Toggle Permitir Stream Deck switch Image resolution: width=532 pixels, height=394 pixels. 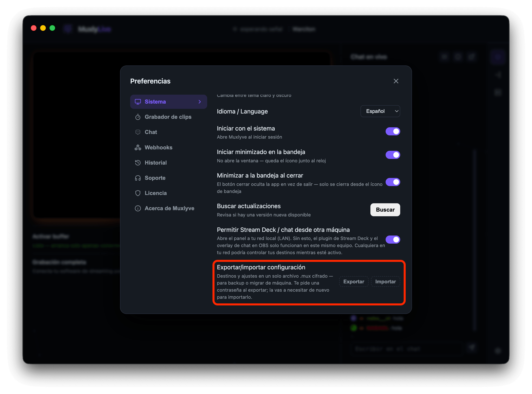393,240
